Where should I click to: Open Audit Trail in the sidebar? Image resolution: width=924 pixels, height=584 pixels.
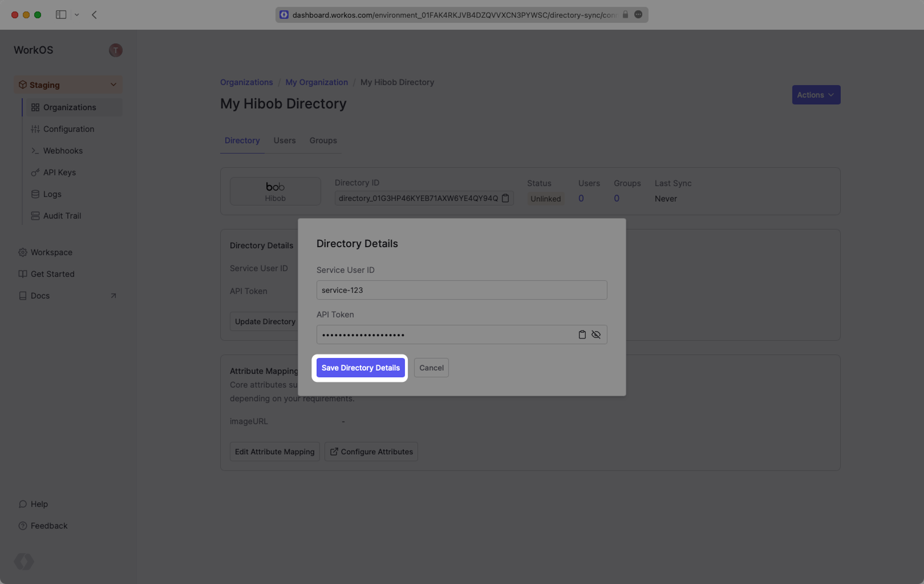tap(62, 216)
